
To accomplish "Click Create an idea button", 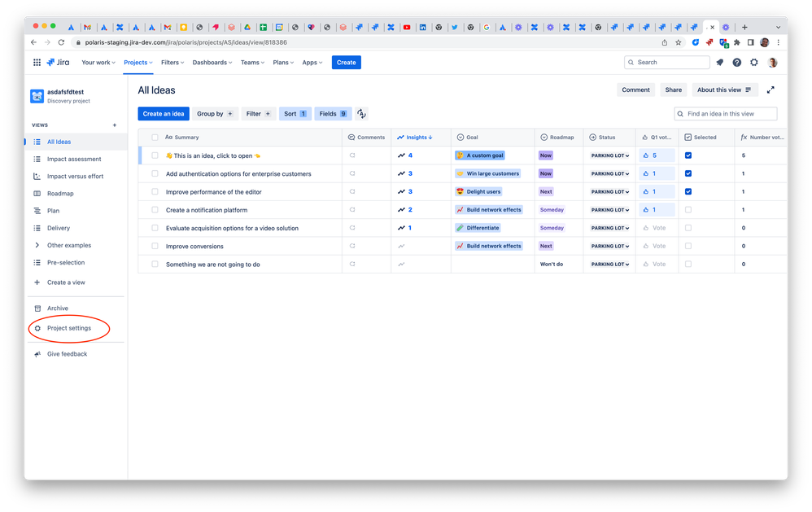I will [x=164, y=113].
